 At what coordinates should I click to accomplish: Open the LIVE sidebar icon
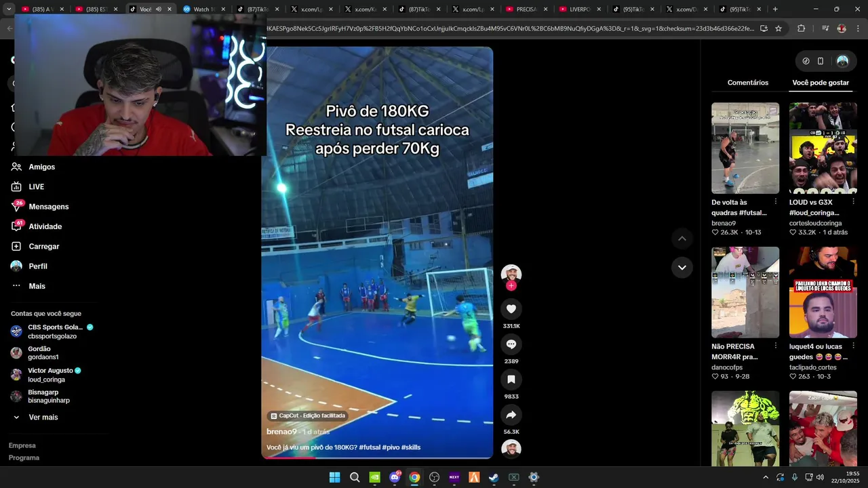pos(16,186)
